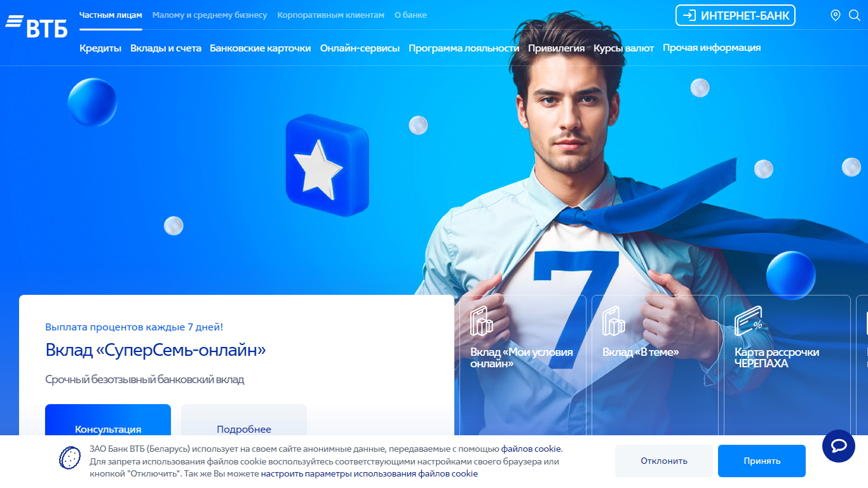The width and height of the screenshot is (868, 488).
Task: Open the ИНТЕРНЕТ-БАНК login button
Action: coord(735,15)
